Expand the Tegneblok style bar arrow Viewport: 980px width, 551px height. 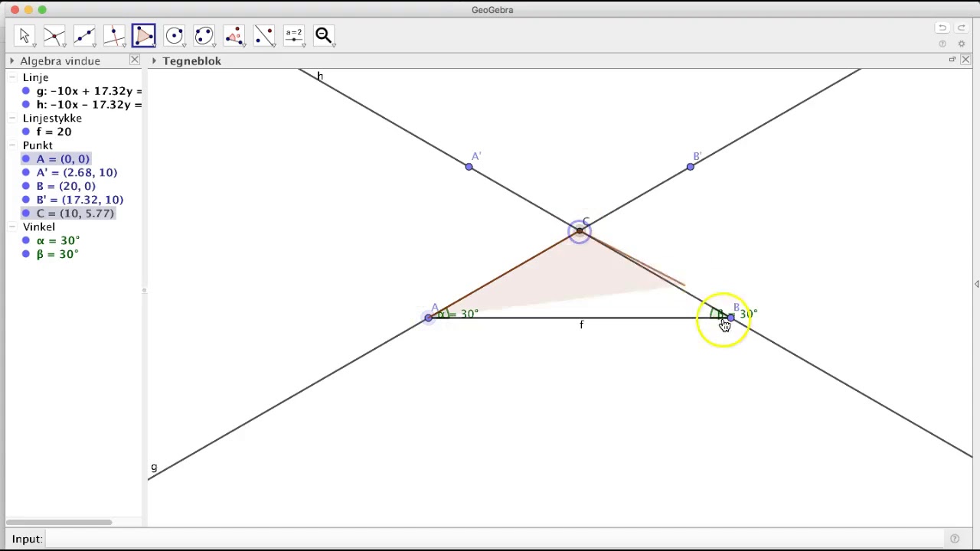tap(154, 60)
